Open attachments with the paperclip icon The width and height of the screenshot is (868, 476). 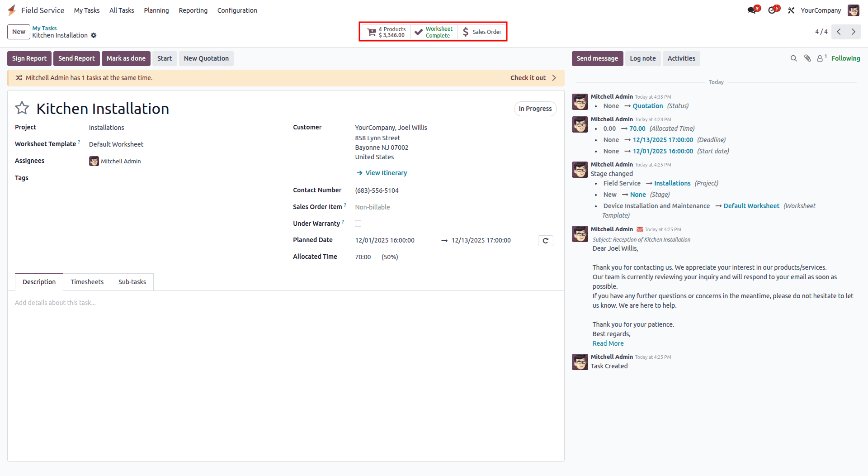point(807,58)
